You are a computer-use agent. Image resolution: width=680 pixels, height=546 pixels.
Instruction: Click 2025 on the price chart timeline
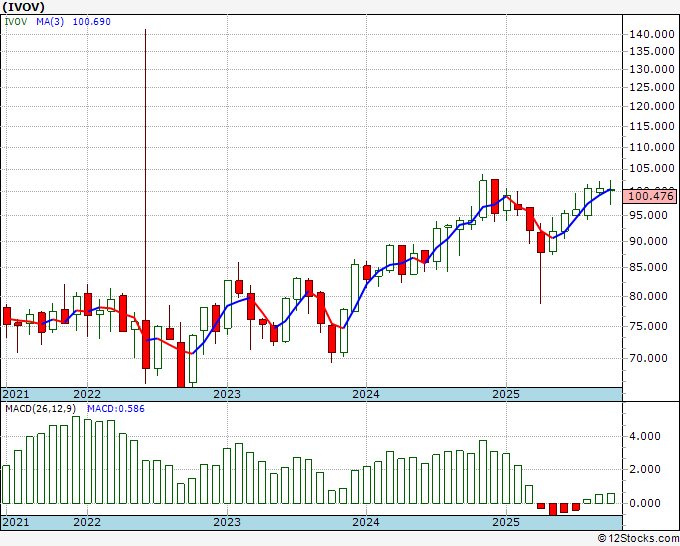(506, 394)
